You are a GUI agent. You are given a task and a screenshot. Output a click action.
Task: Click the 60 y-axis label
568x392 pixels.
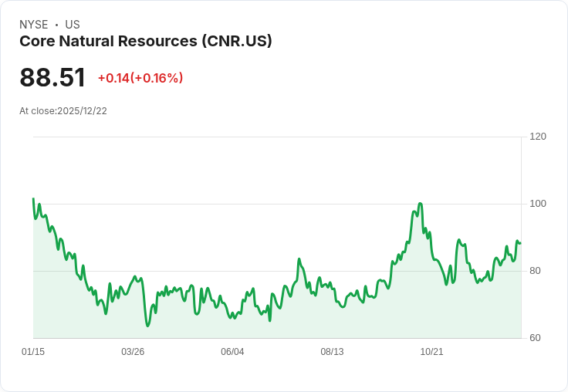pos(535,338)
